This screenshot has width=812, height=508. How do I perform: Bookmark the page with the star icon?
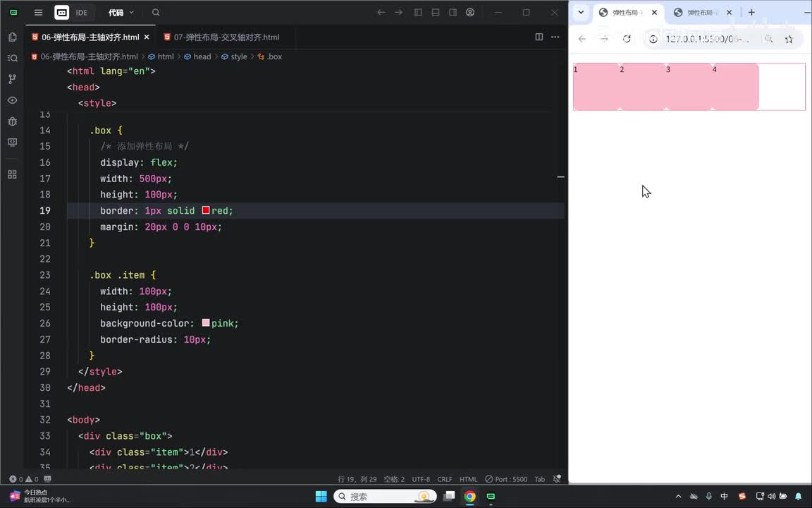(x=789, y=39)
